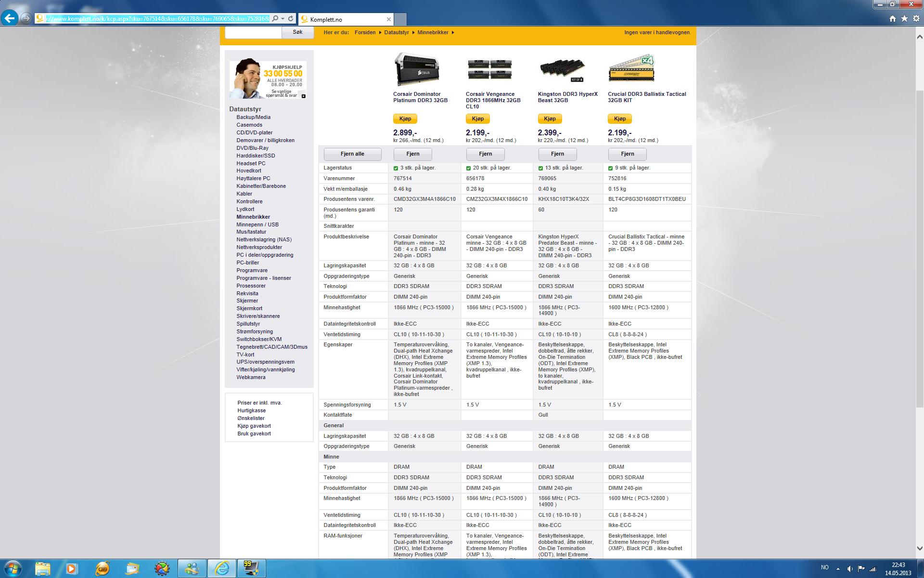The height and width of the screenshot is (578, 924).
Task: Open the browser home icon
Action: click(892, 19)
